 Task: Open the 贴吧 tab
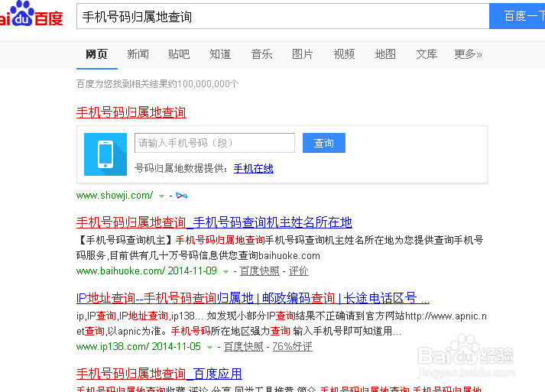(179, 54)
